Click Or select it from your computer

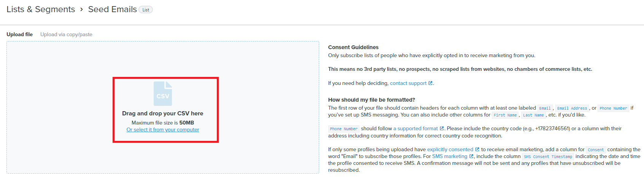pos(163,130)
